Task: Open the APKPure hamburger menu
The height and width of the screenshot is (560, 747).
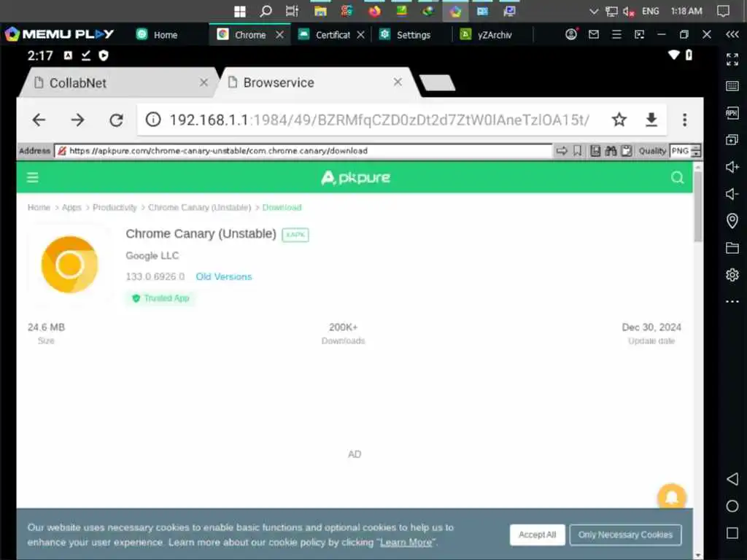Action: coord(32,178)
